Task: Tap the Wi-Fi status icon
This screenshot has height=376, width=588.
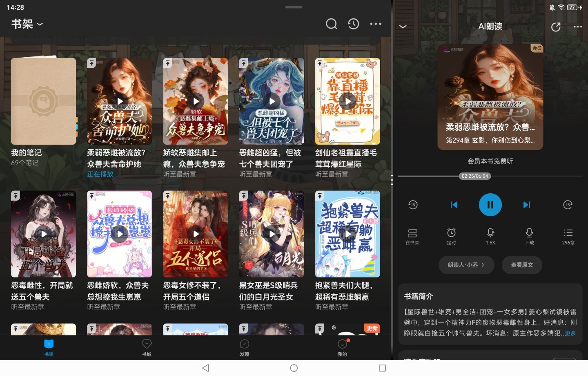Action: point(561,7)
